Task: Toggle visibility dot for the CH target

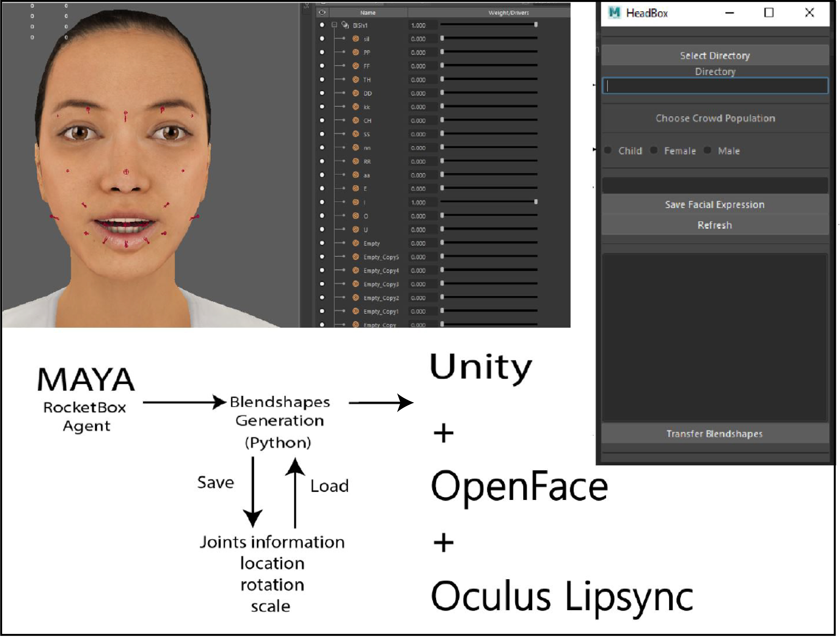Action: (x=322, y=120)
